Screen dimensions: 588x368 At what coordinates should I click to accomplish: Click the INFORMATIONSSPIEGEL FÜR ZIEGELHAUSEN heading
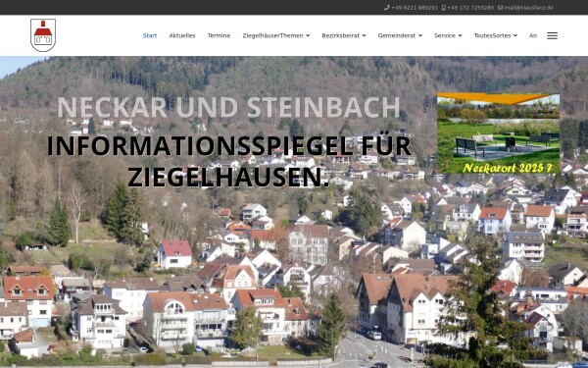pos(228,162)
